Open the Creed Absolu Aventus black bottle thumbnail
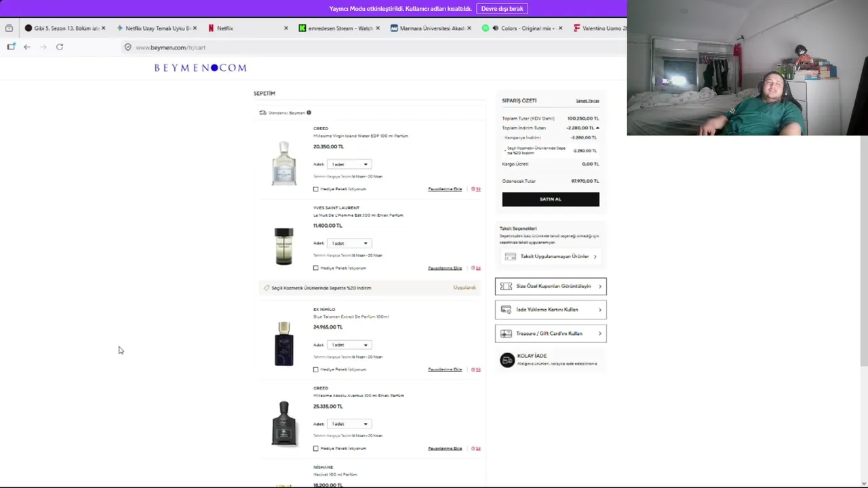 click(283, 424)
